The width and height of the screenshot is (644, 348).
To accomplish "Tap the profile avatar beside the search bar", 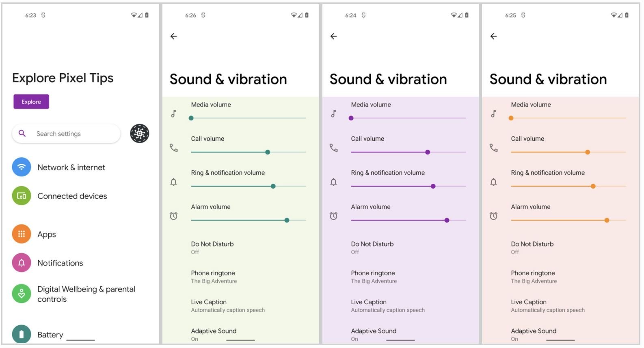I will tap(140, 133).
